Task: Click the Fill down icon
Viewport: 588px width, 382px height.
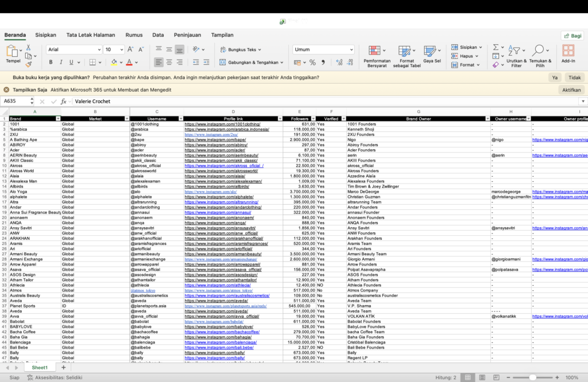Action: click(496, 56)
